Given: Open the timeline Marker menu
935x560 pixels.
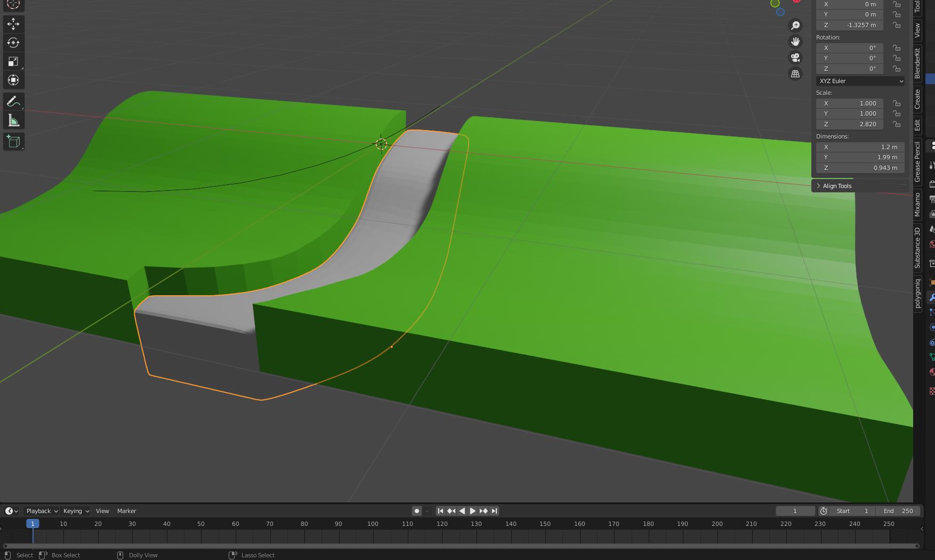Looking at the screenshot, I should click(x=127, y=511).
